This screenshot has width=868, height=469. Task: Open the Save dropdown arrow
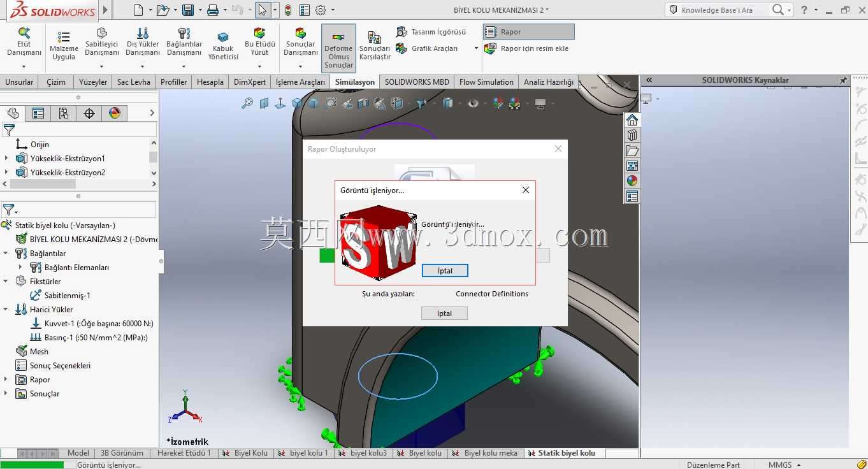pos(200,10)
